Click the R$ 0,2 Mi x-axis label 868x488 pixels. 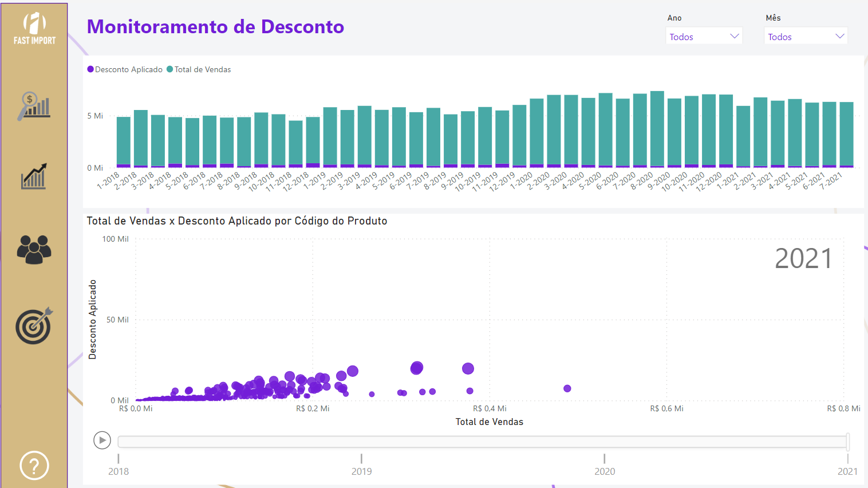click(x=313, y=408)
